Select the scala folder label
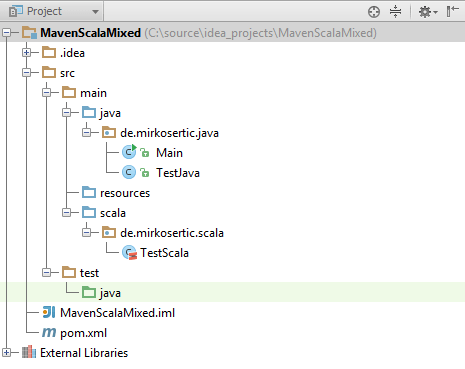465x369 pixels. (113, 213)
